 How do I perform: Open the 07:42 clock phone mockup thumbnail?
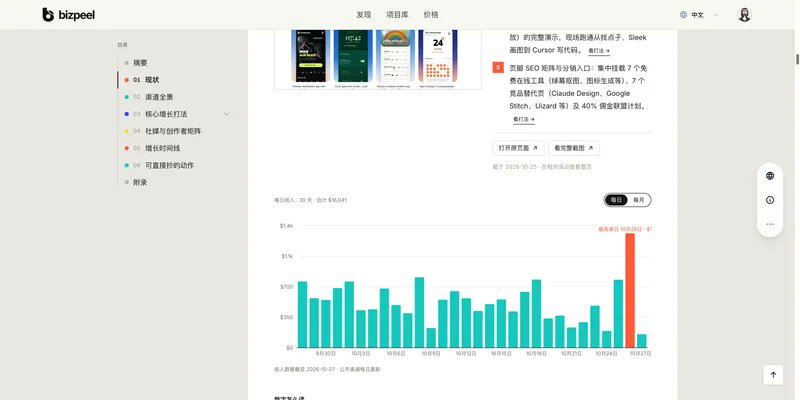point(353,56)
